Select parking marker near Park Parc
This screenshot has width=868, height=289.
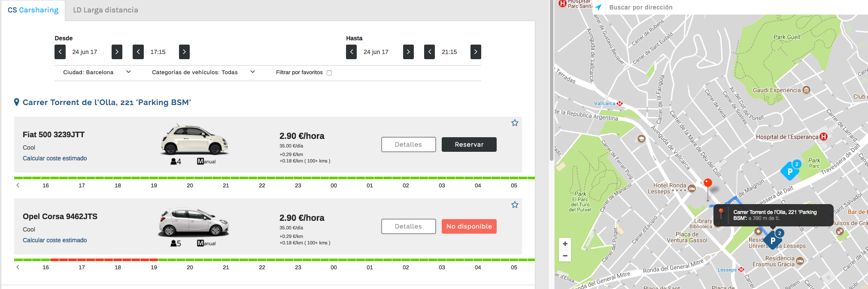pos(790,171)
